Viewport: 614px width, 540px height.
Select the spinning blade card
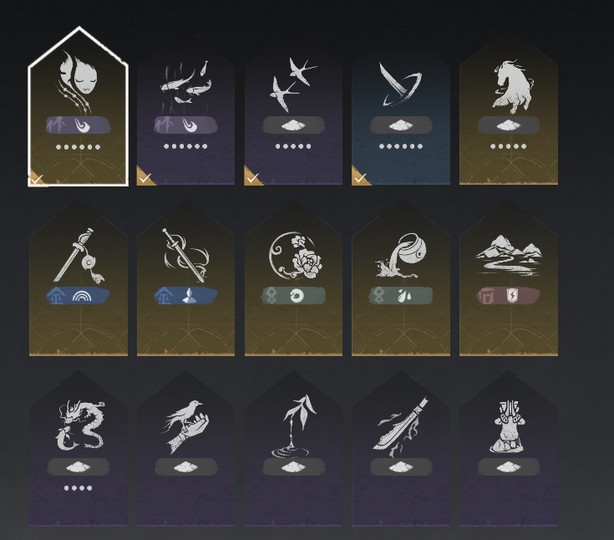pos(401,114)
